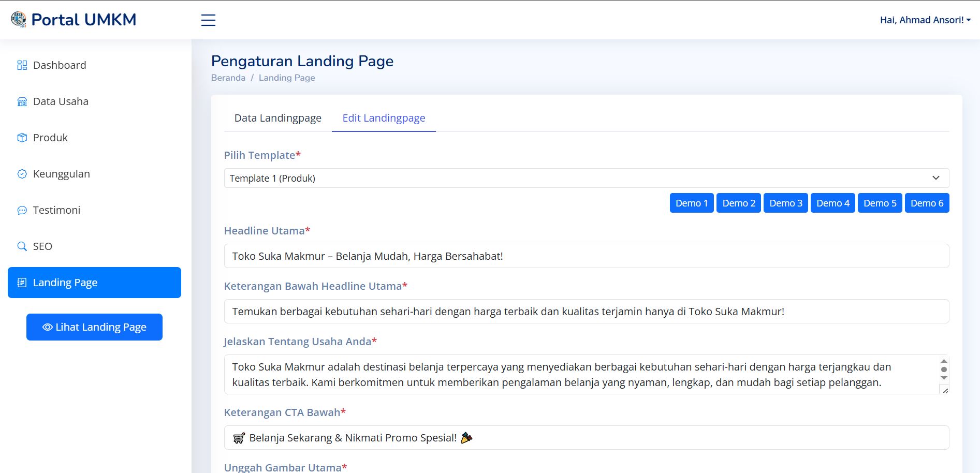
Task: Click the Portal UMKM globe logo icon
Action: [19, 20]
